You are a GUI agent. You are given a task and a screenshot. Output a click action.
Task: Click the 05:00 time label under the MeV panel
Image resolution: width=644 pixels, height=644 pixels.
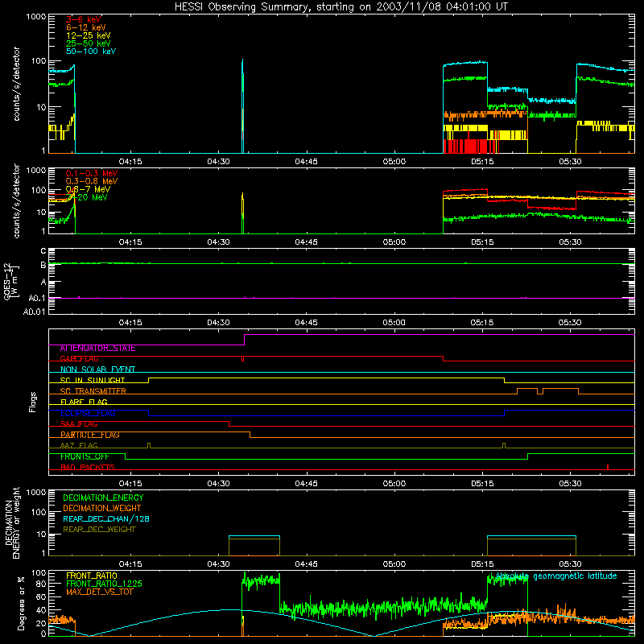tap(394, 242)
